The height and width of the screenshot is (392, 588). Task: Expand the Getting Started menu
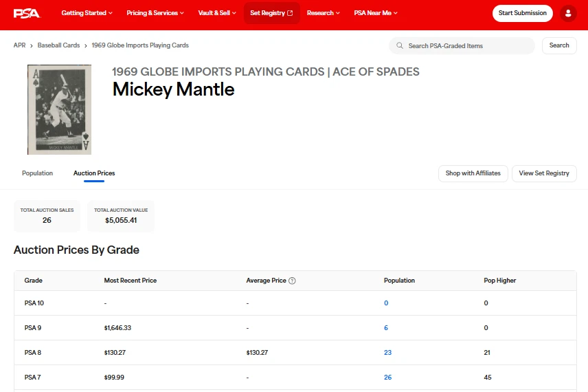87,13
